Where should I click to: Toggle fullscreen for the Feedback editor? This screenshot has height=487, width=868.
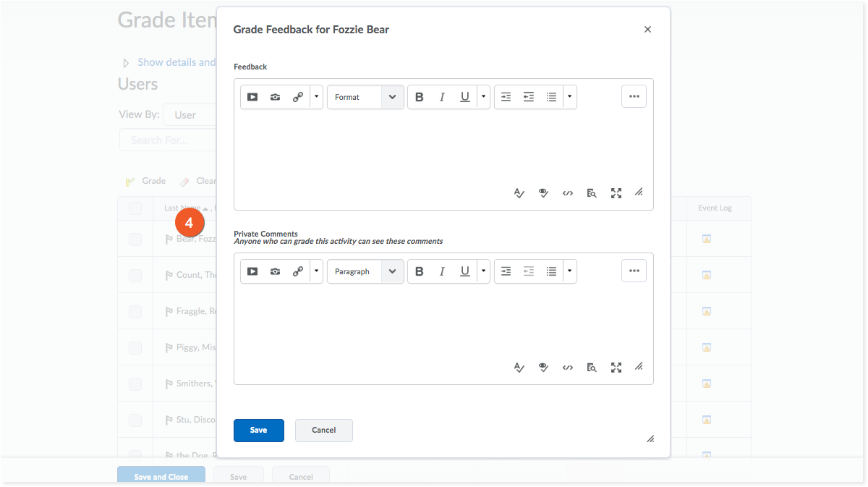point(616,193)
